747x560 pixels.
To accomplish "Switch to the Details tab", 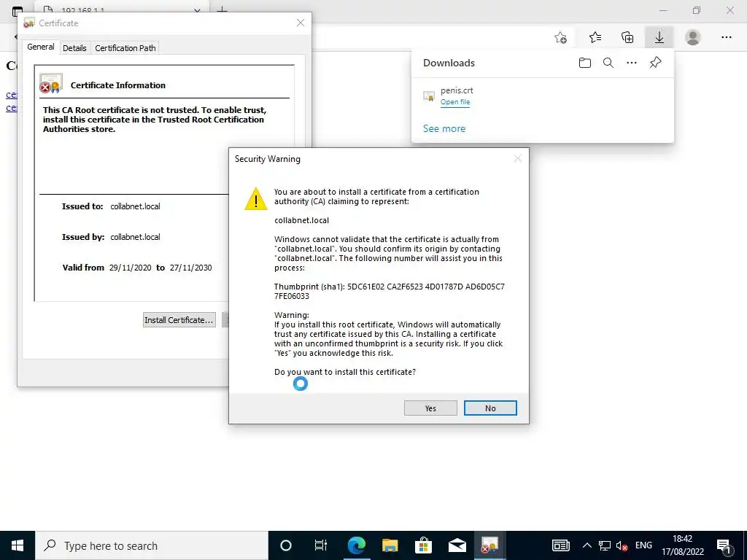I will coord(74,48).
